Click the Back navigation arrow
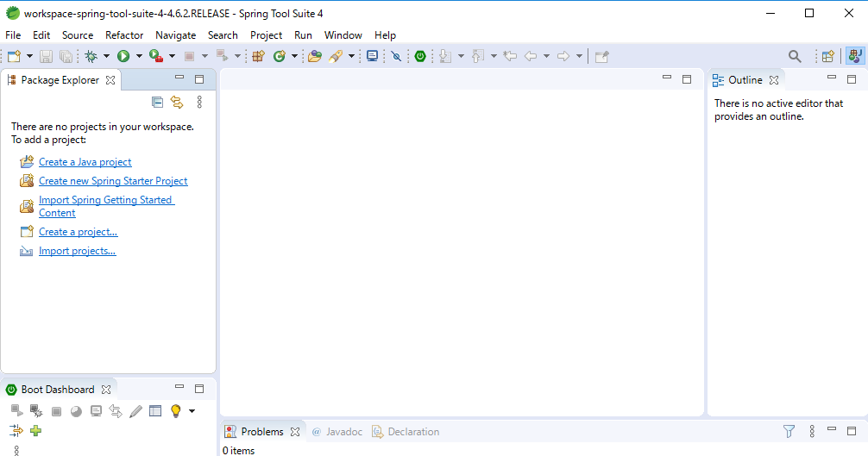Viewport: 868px width, 456px height. [531, 56]
